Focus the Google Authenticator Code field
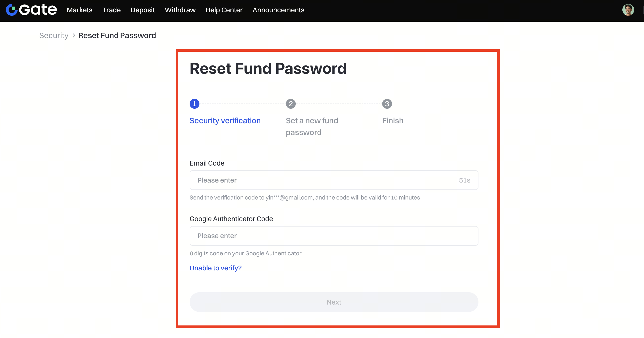The height and width of the screenshot is (338, 644). coord(334,236)
